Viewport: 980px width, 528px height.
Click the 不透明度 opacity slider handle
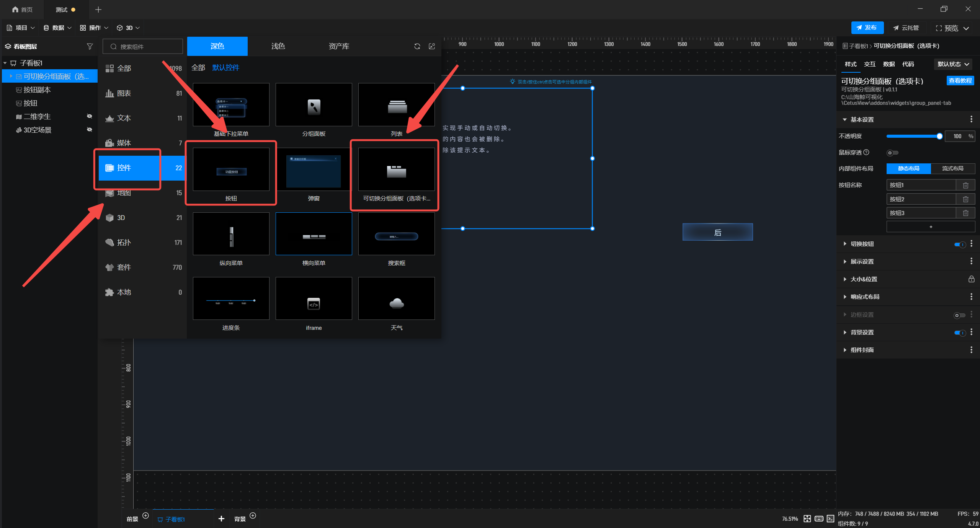(939, 136)
